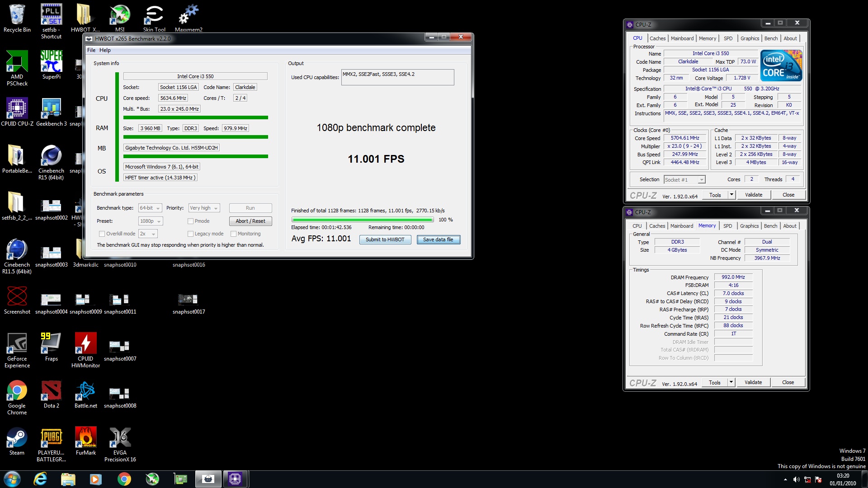Viewport: 868px width, 488px height.
Task: Show hidden tray icons arrow
Action: 785,479
